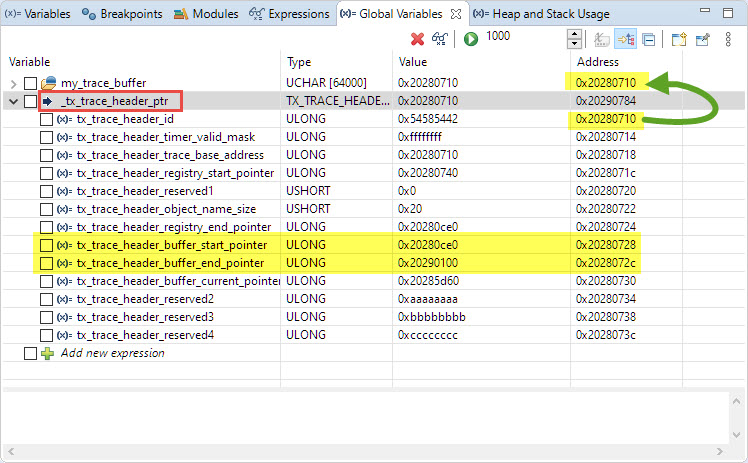
Task: Open the three-dot view menu
Action: (729, 39)
